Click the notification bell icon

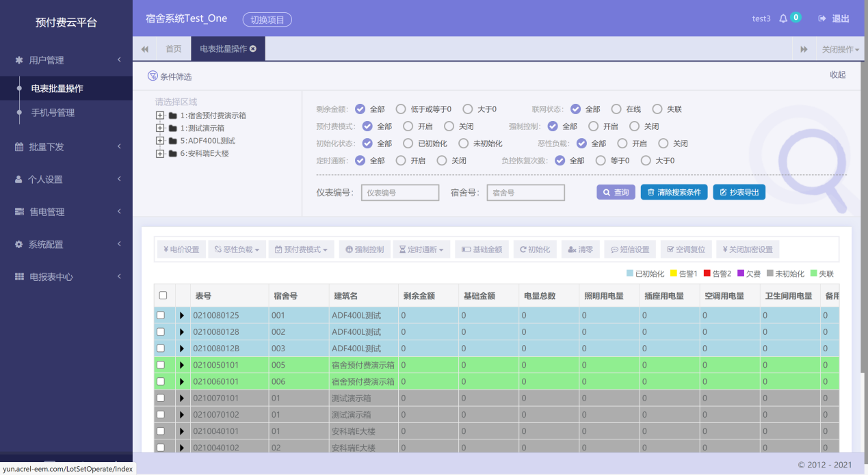coord(783,18)
